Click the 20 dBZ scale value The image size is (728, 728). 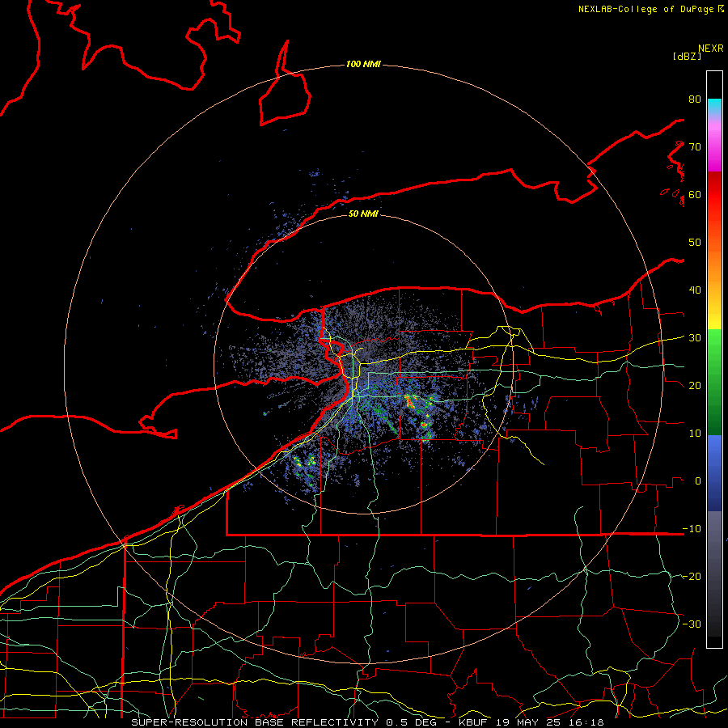pyautogui.click(x=695, y=385)
